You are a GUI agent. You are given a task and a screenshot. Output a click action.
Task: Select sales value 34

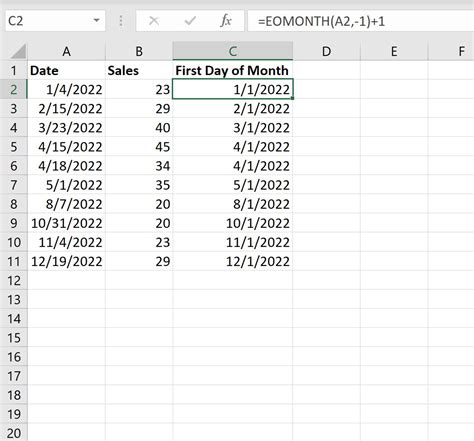pyautogui.click(x=139, y=166)
